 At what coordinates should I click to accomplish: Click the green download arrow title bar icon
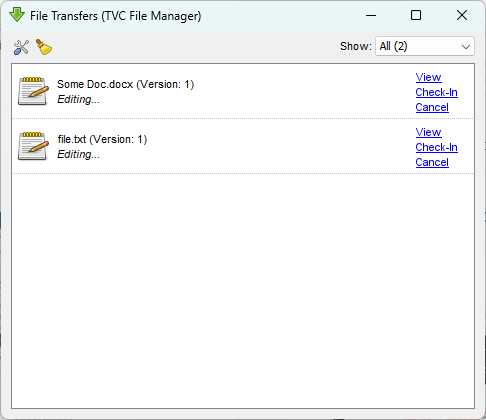tap(17, 15)
